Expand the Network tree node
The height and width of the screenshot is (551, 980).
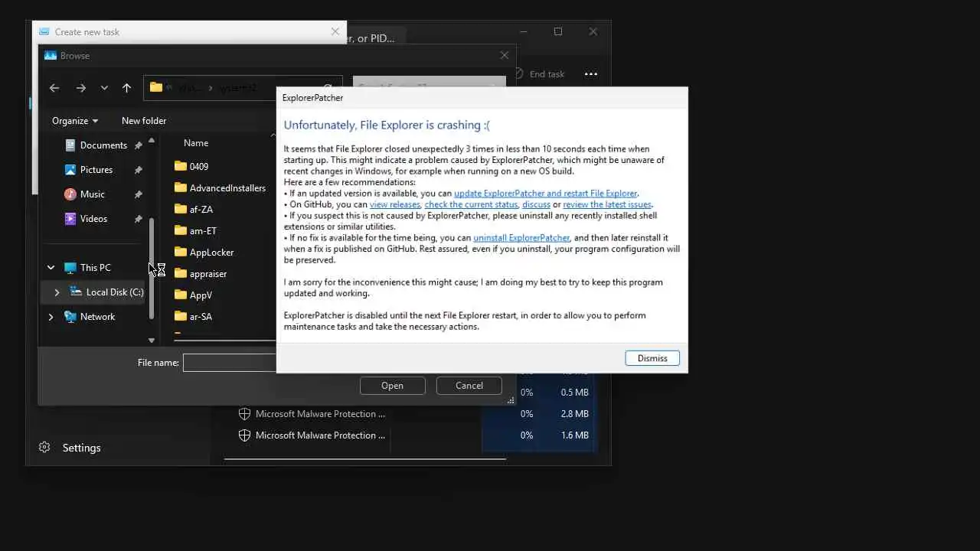pyautogui.click(x=51, y=317)
